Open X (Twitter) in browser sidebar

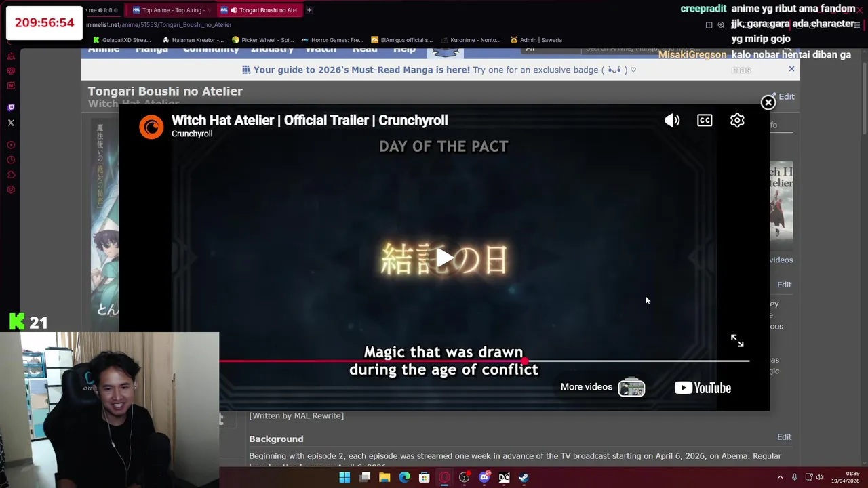tap(11, 123)
